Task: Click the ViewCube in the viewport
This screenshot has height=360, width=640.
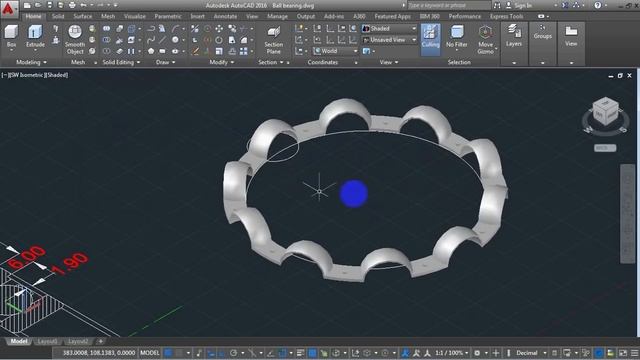Action: tap(605, 110)
